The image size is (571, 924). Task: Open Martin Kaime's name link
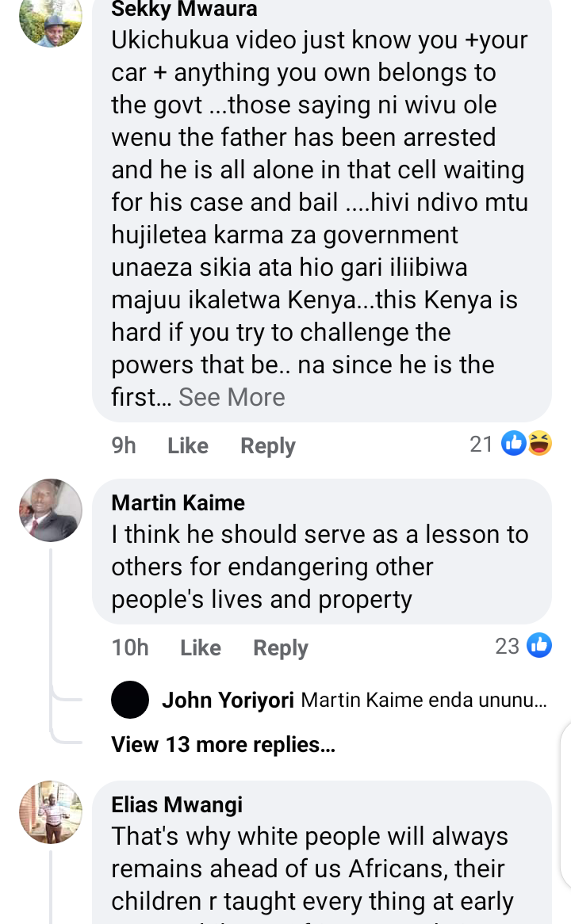coord(178,502)
